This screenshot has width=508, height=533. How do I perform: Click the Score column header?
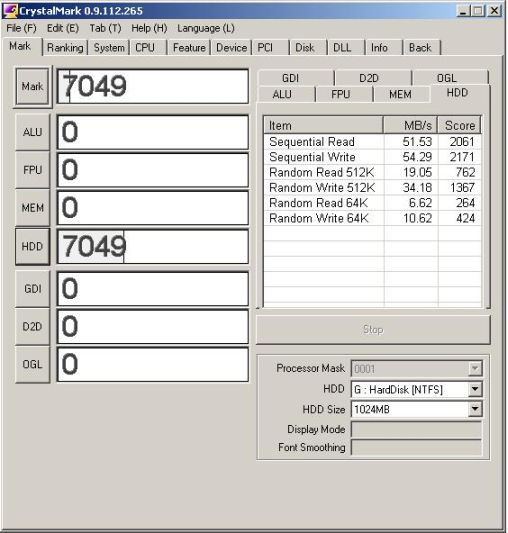click(x=459, y=125)
